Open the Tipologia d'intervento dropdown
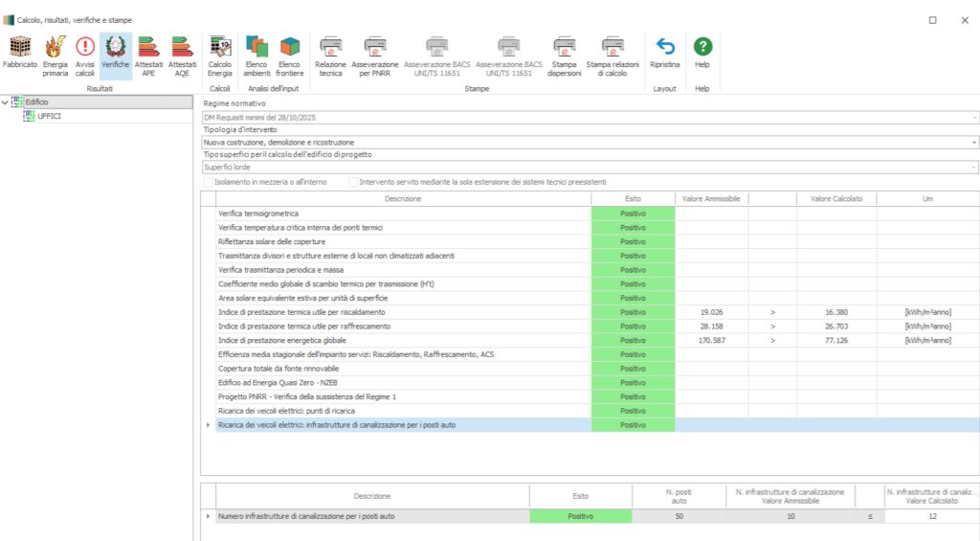980x541 pixels. (973, 143)
